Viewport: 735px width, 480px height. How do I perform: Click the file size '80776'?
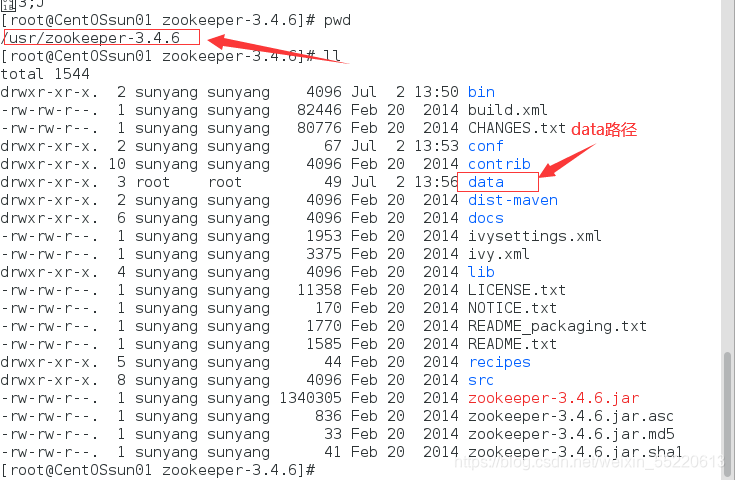point(320,128)
